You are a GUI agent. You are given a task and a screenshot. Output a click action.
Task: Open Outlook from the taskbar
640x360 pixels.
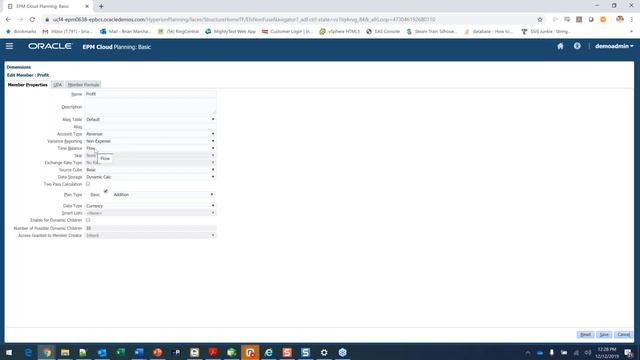[102, 352]
